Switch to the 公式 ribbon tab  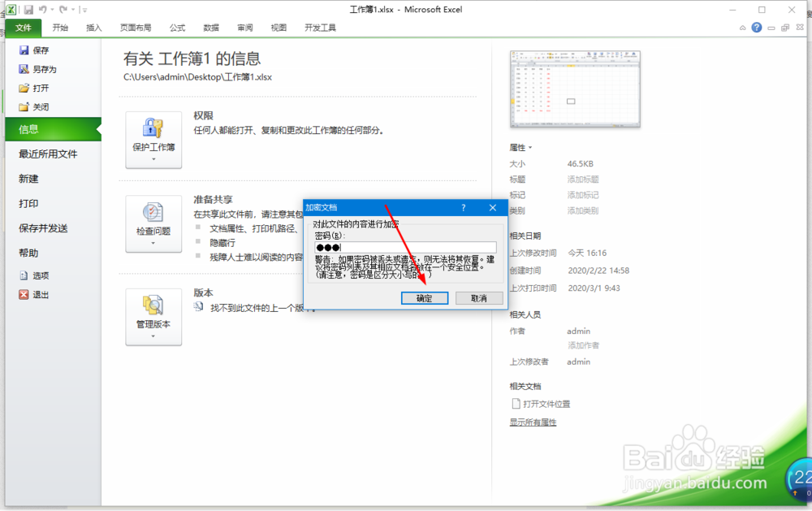click(x=177, y=28)
